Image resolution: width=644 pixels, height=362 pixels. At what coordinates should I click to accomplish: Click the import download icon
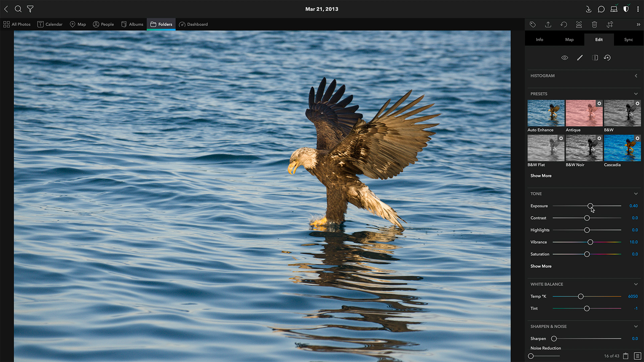click(588, 9)
